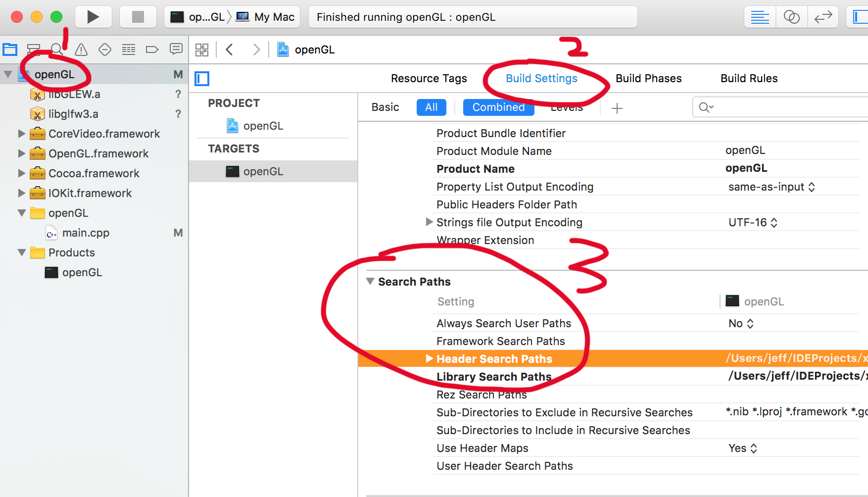Select openGL product under Products

click(x=94, y=272)
